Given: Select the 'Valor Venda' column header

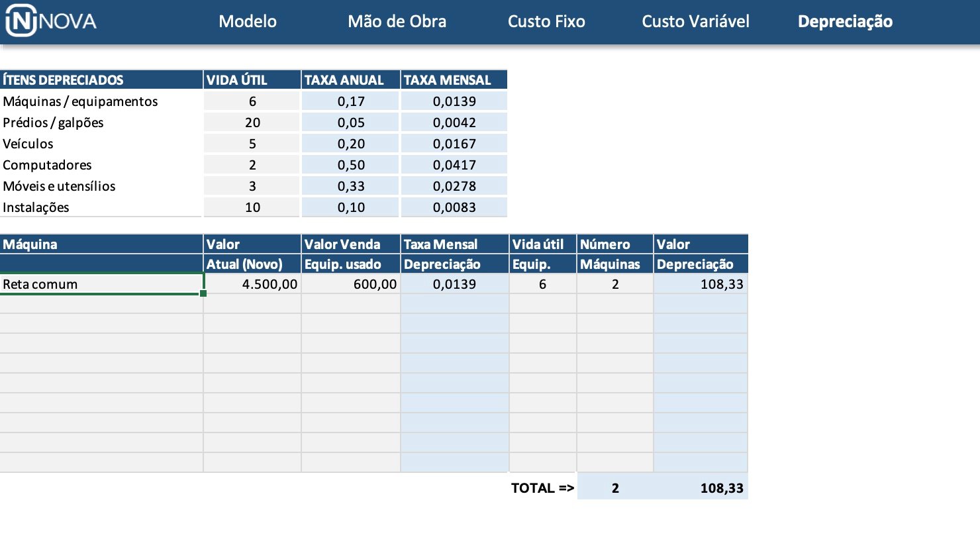Looking at the screenshot, I should click(x=351, y=244).
